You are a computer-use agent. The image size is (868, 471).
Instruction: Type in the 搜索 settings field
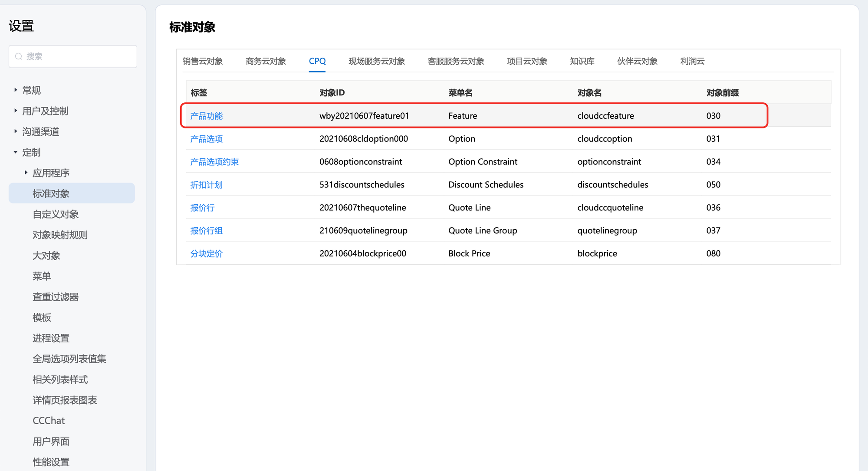78,56
